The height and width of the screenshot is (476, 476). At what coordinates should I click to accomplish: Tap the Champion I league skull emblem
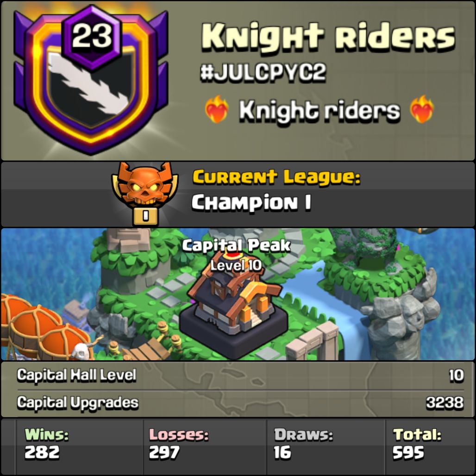pos(145,185)
